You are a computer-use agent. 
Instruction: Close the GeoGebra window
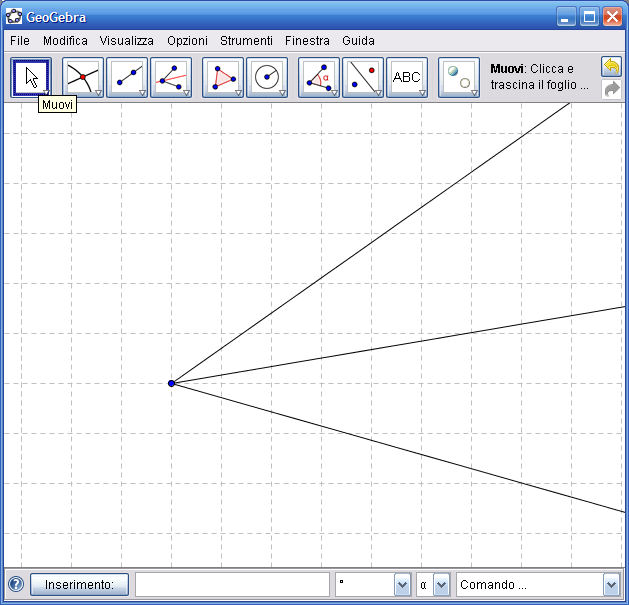pyautogui.click(x=613, y=17)
